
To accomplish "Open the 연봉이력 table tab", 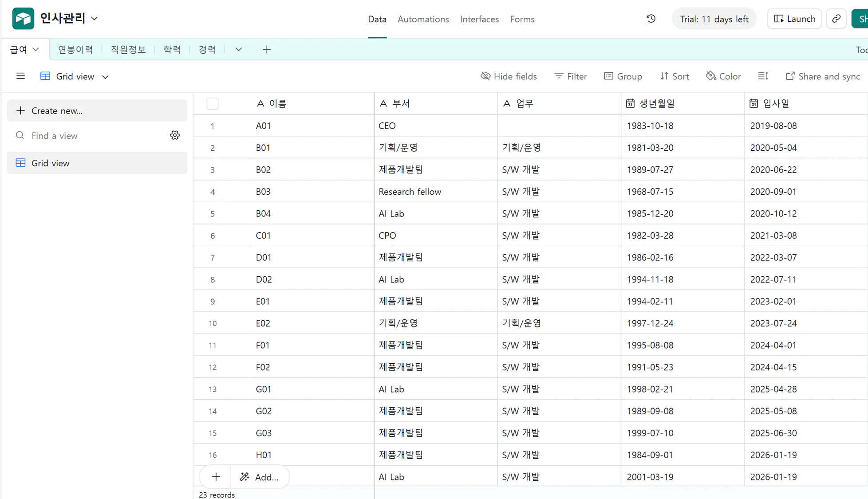I will (x=75, y=49).
